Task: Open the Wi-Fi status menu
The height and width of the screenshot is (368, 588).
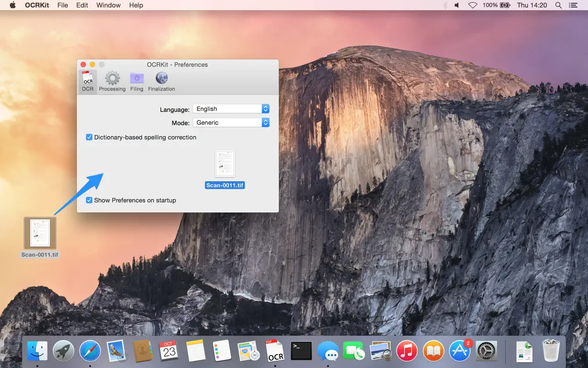Action: (473, 5)
